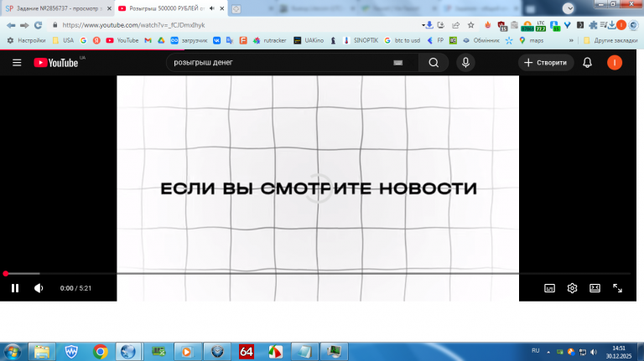Open the download video blue arrow button
This screenshot has height=361, width=644.
click(428, 25)
